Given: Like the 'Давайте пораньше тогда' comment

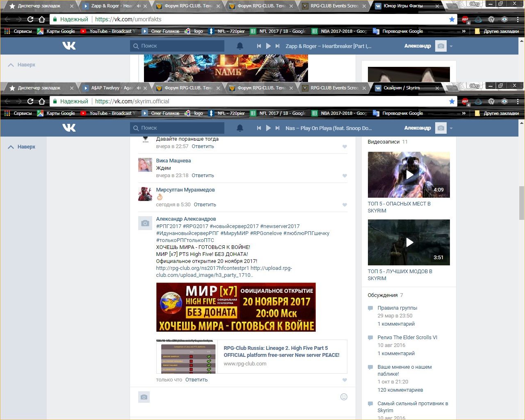Looking at the screenshot, I should 345,146.
